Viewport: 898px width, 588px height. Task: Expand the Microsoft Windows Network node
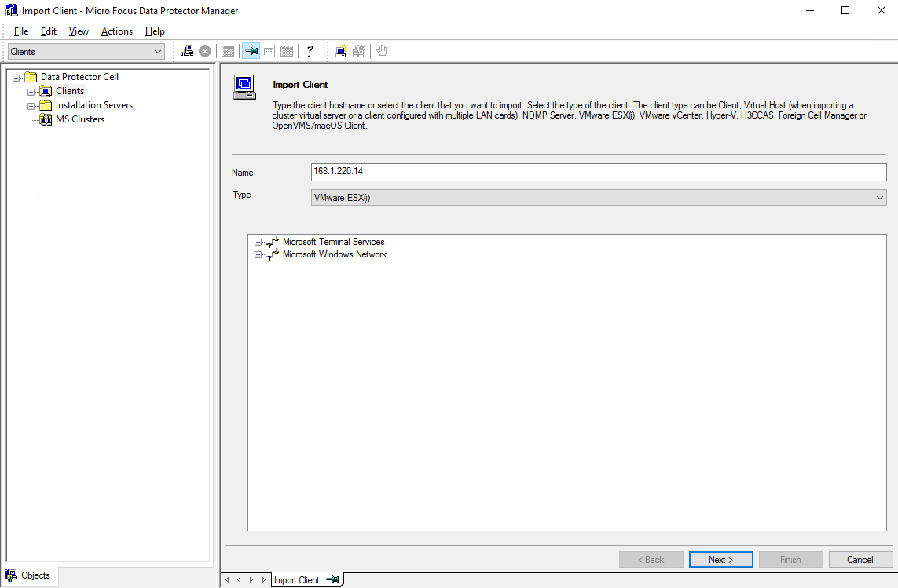(x=258, y=255)
